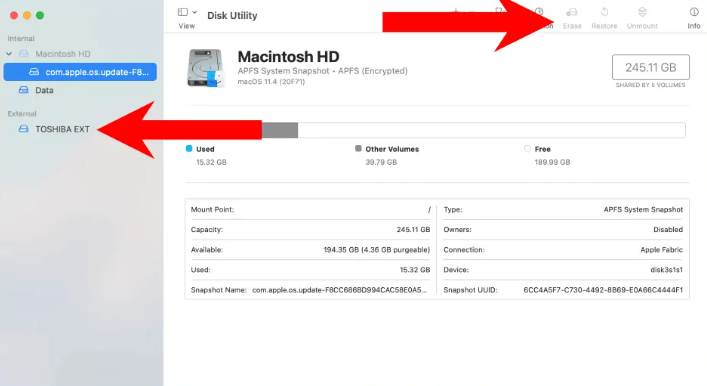Click the Capacity value 245.11 GB in table
This screenshot has width=707, height=386.
(x=413, y=230)
